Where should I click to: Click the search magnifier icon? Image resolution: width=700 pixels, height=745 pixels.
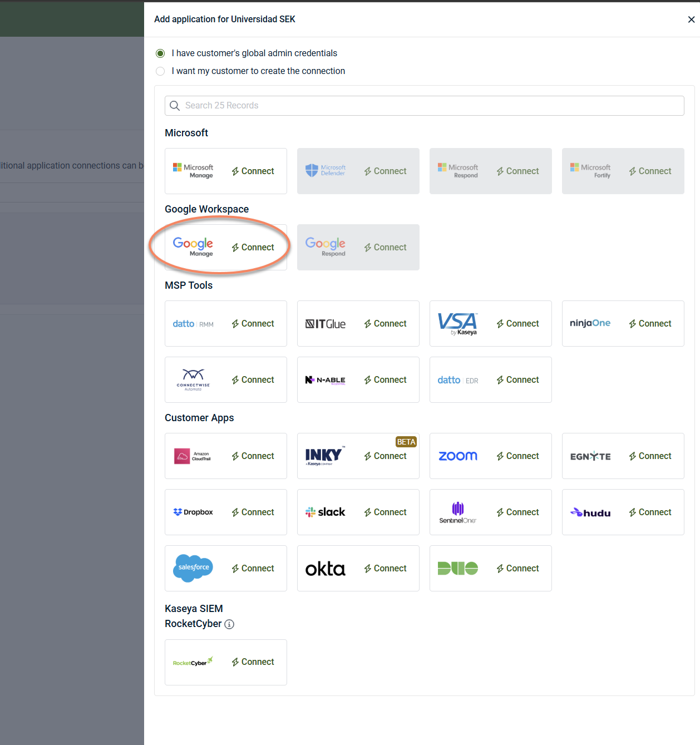tap(175, 106)
